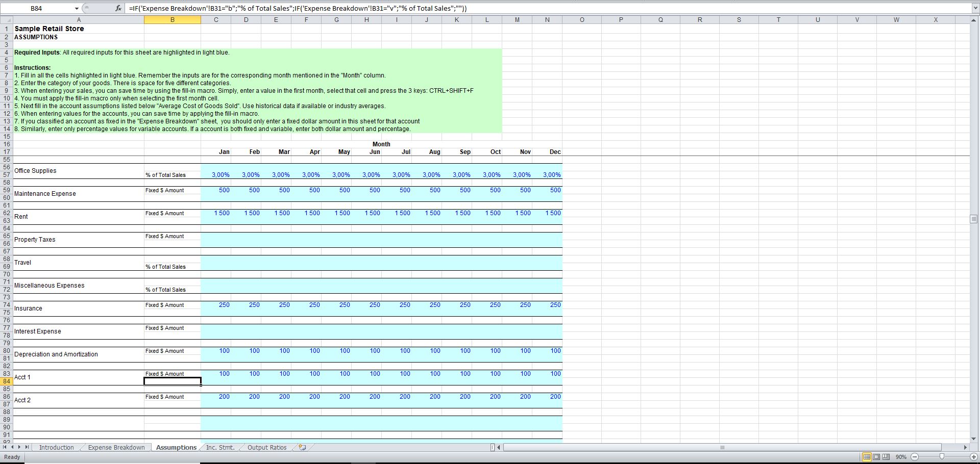Jump to last sheet navigation arrow
Screen dimensions: 980x464
pyautogui.click(x=28, y=447)
